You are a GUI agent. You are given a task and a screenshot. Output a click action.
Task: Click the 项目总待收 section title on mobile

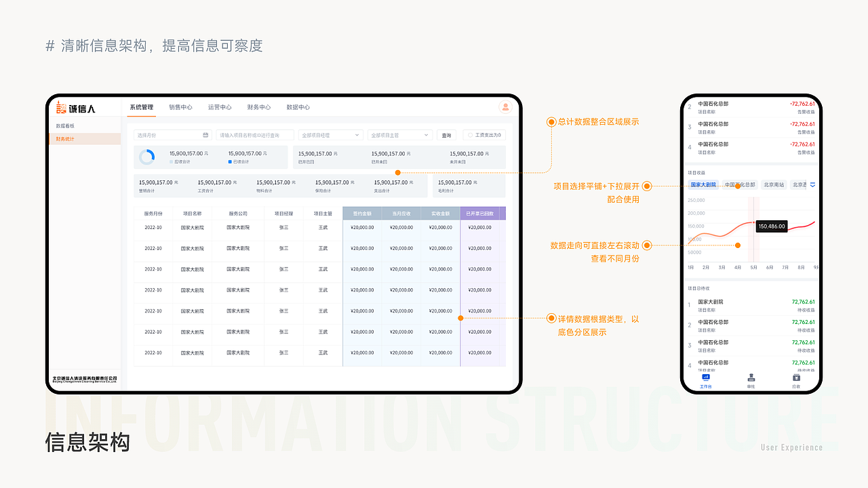coord(698,288)
